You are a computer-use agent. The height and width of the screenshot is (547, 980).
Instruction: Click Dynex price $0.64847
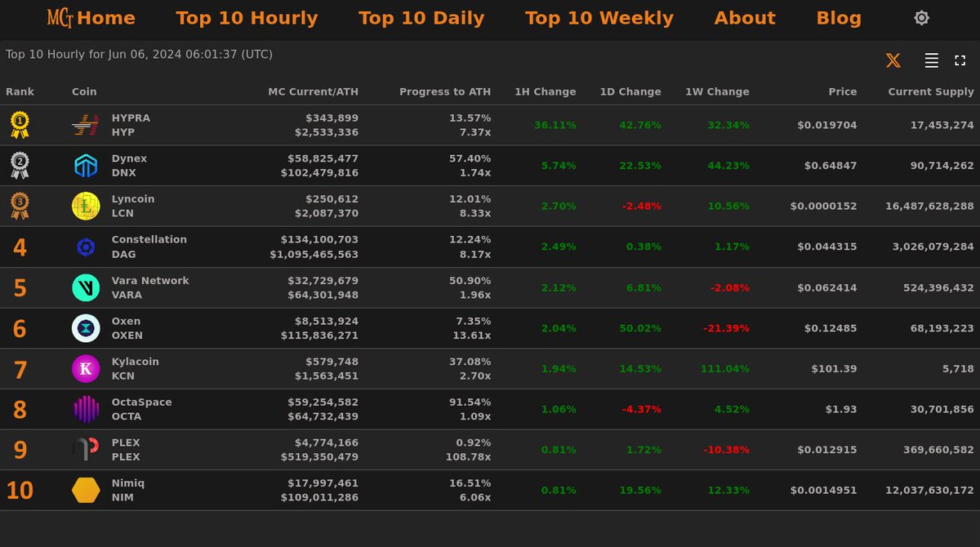point(831,166)
